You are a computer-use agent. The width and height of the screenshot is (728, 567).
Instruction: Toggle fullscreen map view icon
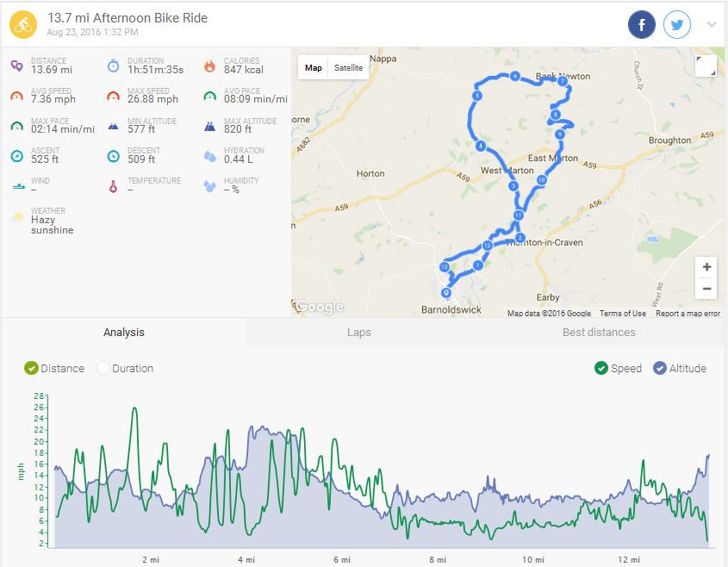[705, 67]
